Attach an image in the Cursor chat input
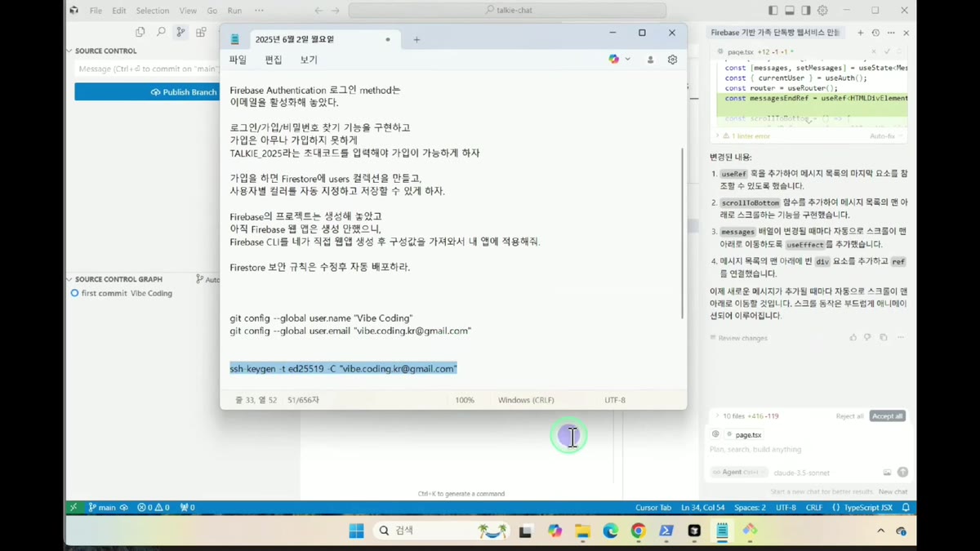 pyautogui.click(x=887, y=472)
